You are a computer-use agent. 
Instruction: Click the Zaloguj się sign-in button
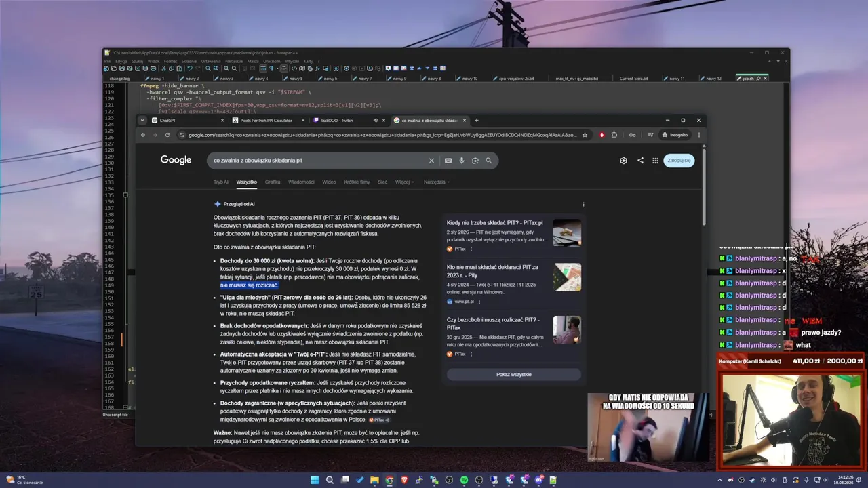point(679,161)
